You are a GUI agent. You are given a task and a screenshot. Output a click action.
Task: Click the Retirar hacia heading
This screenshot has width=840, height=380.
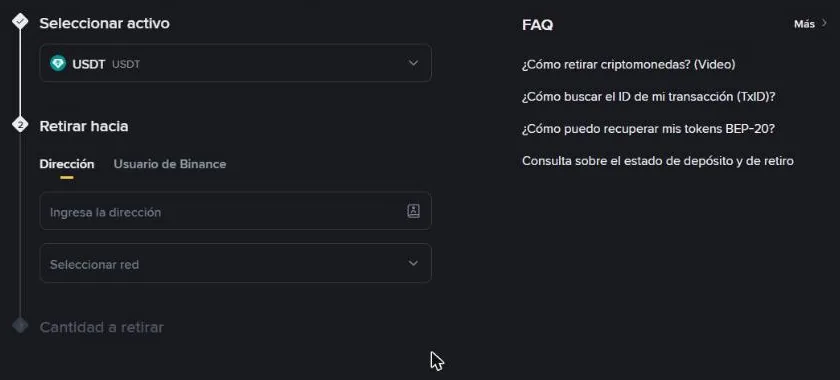[84, 126]
